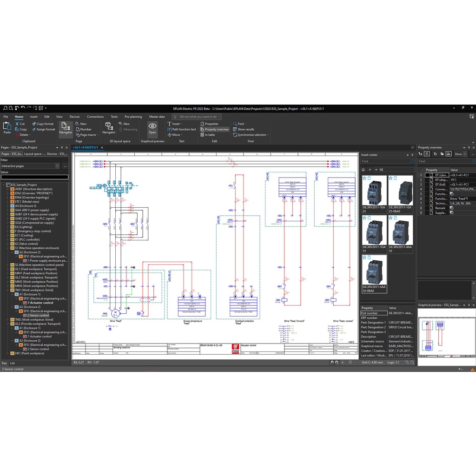Open the 3D layout space Navigator
This screenshot has width=476, height=476.
pos(109,128)
